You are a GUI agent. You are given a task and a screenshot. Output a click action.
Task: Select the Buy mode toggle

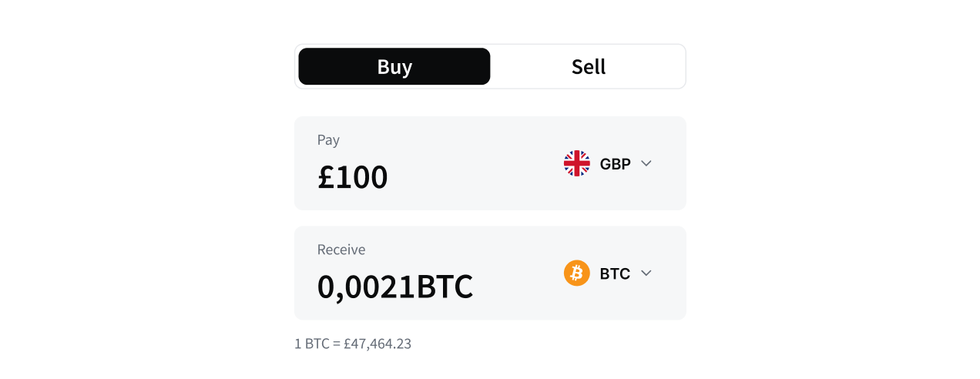coord(394,66)
